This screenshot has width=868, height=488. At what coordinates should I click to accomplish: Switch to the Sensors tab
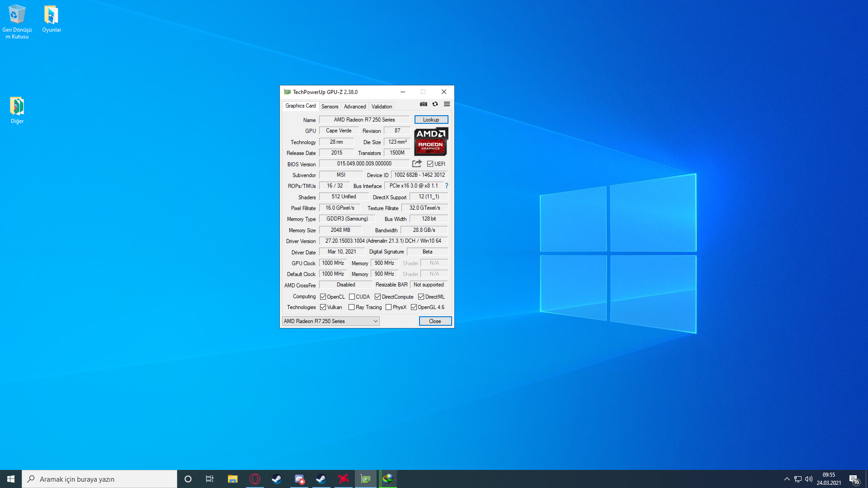pos(330,107)
